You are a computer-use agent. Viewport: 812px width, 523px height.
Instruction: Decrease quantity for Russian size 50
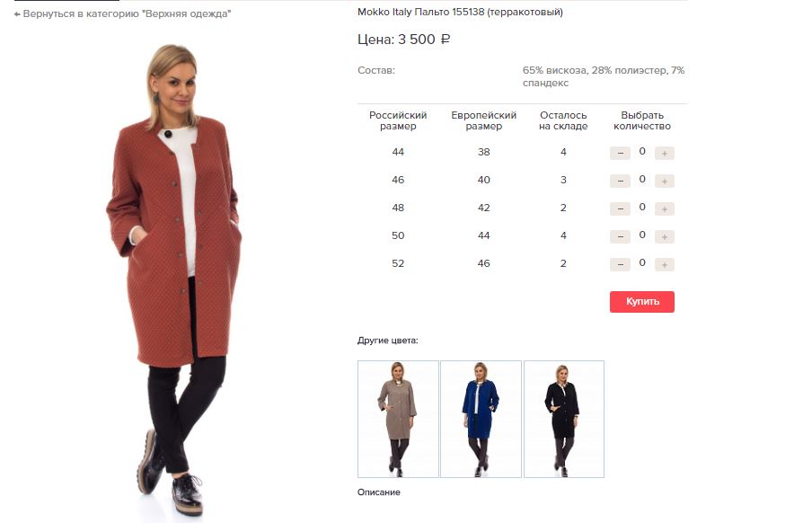[x=620, y=237]
